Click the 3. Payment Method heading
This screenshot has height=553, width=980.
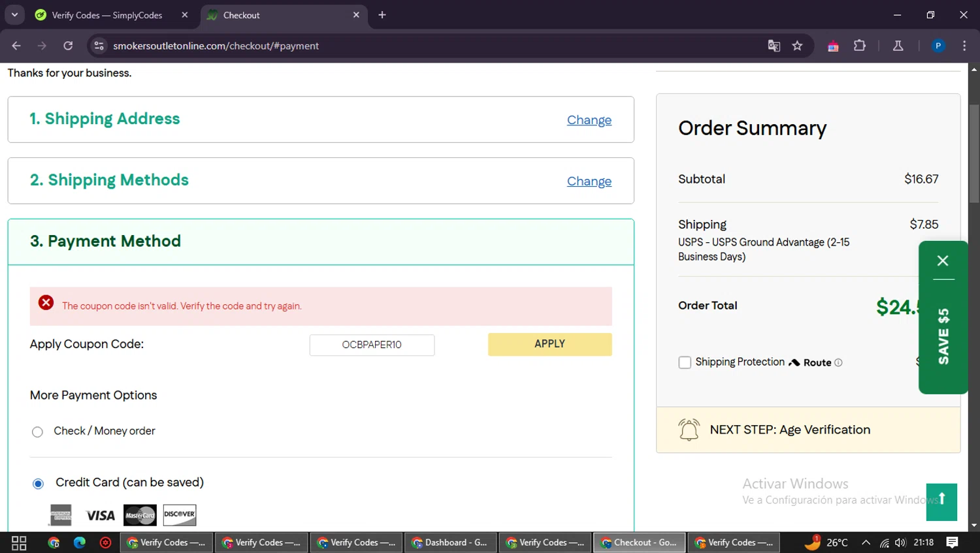pyautogui.click(x=105, y=242)
